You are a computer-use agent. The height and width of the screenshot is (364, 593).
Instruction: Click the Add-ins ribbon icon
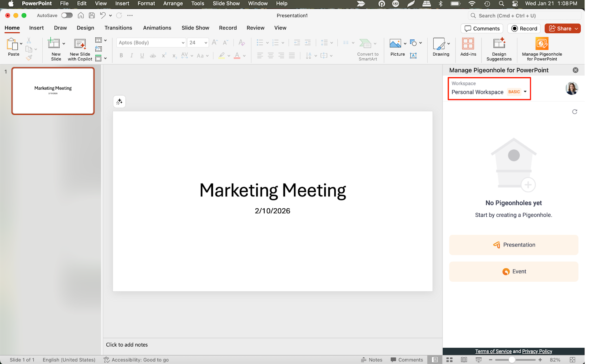pyautogui.click(x=468, y=44)
